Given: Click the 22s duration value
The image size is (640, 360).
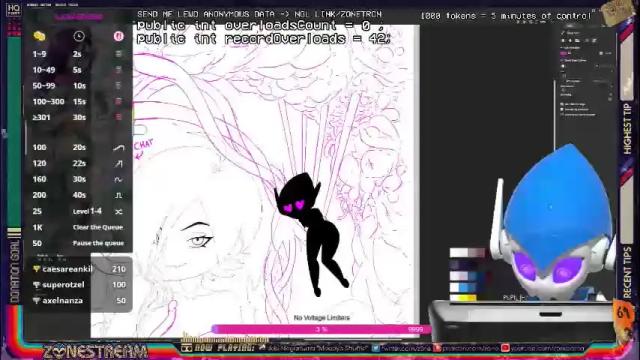Looking at the screenshot, I should pyautogui.click(x=79, y=163).
